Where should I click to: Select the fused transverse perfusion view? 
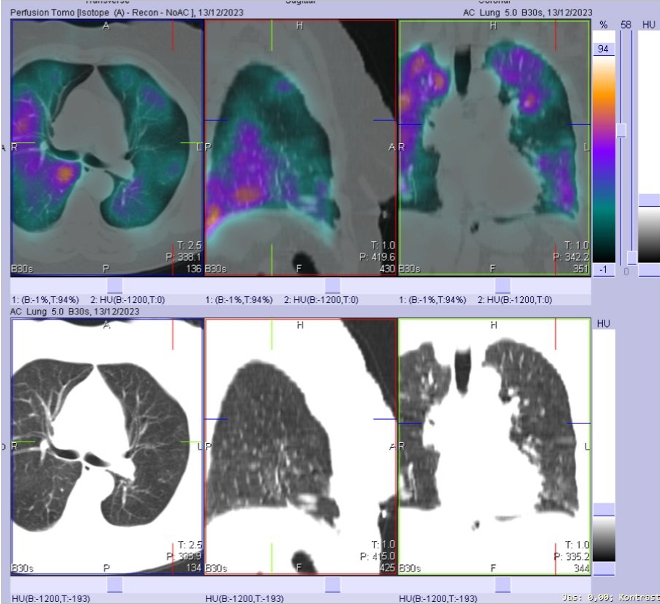coord(107,148)
